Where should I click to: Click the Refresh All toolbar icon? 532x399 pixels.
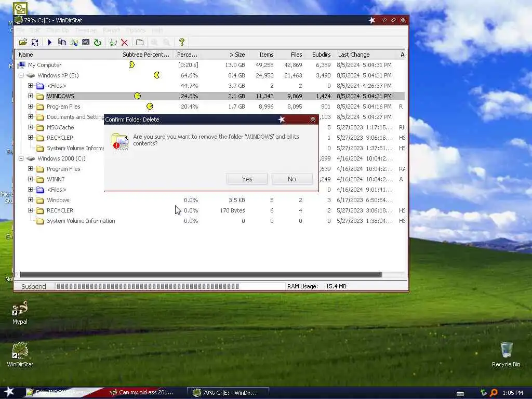35,42
